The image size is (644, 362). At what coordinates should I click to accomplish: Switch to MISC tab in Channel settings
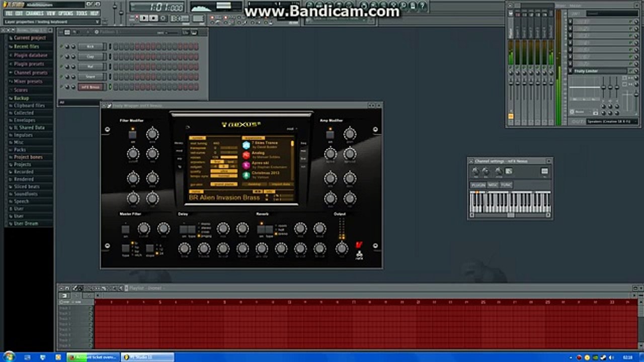click(493, 185)
